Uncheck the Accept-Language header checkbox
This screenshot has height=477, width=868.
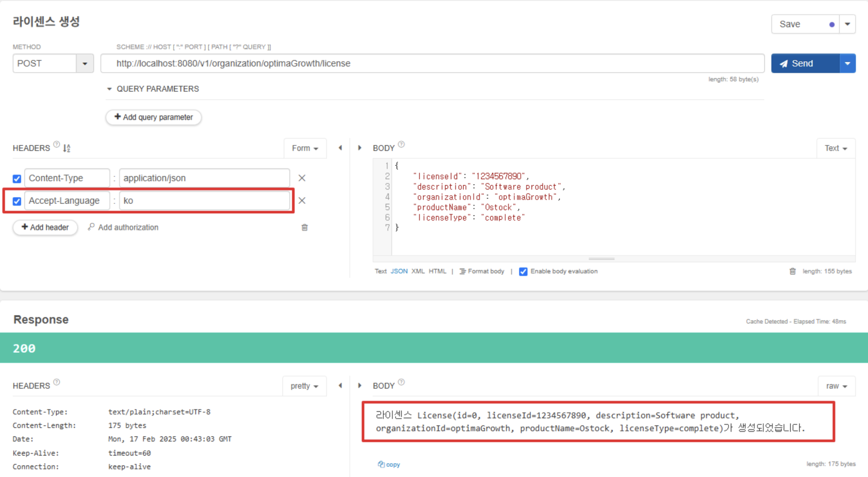point(17,201)
